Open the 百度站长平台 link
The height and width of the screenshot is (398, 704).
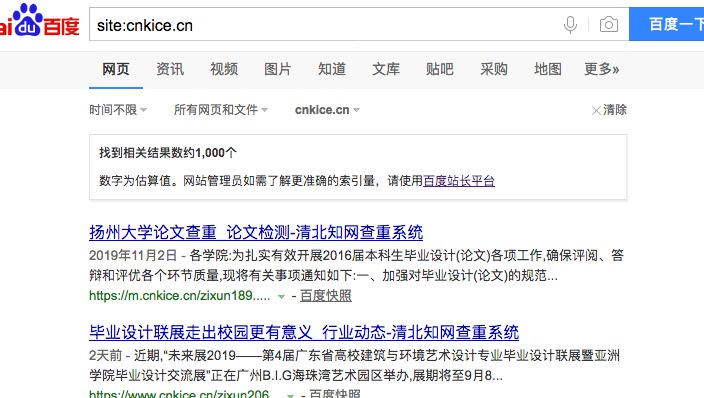point(459,181)
